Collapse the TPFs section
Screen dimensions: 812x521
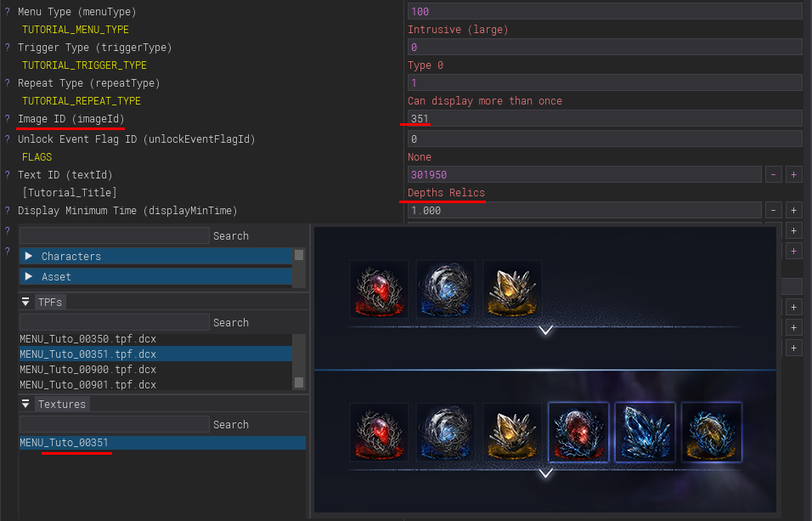[25, 302]
